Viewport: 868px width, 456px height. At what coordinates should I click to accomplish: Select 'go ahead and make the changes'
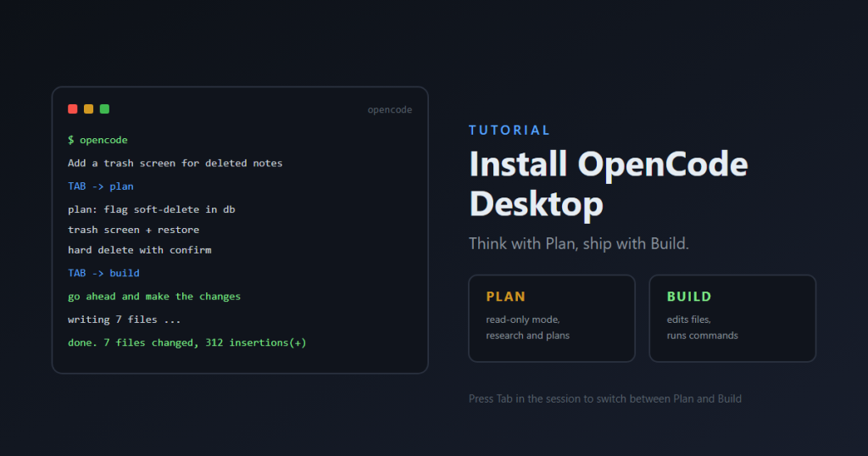point(154,297)
